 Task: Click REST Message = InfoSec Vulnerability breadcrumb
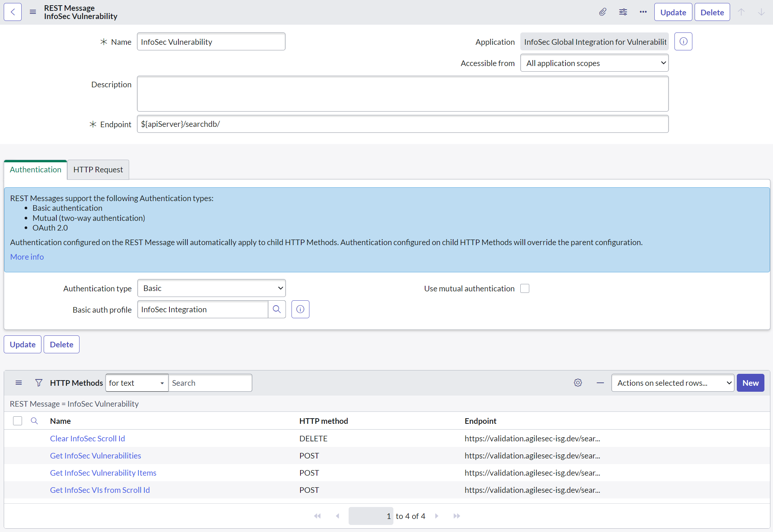74,404
